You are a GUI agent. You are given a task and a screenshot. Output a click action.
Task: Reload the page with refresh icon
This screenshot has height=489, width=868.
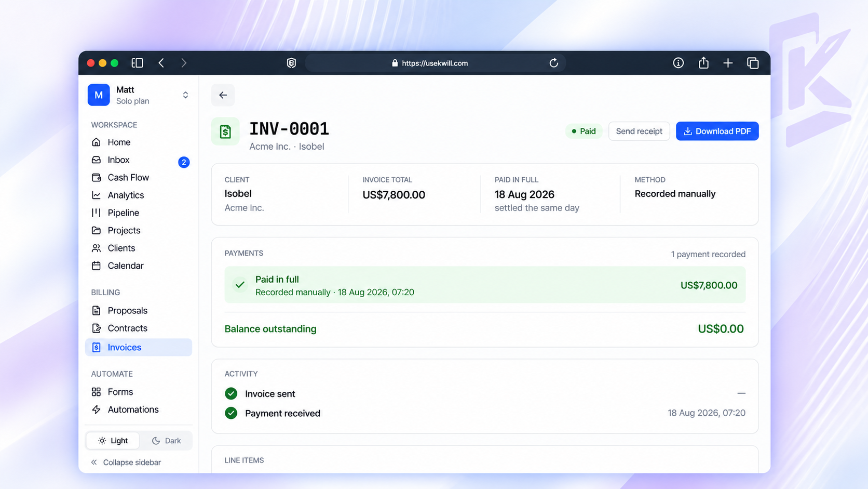point(554,63)
